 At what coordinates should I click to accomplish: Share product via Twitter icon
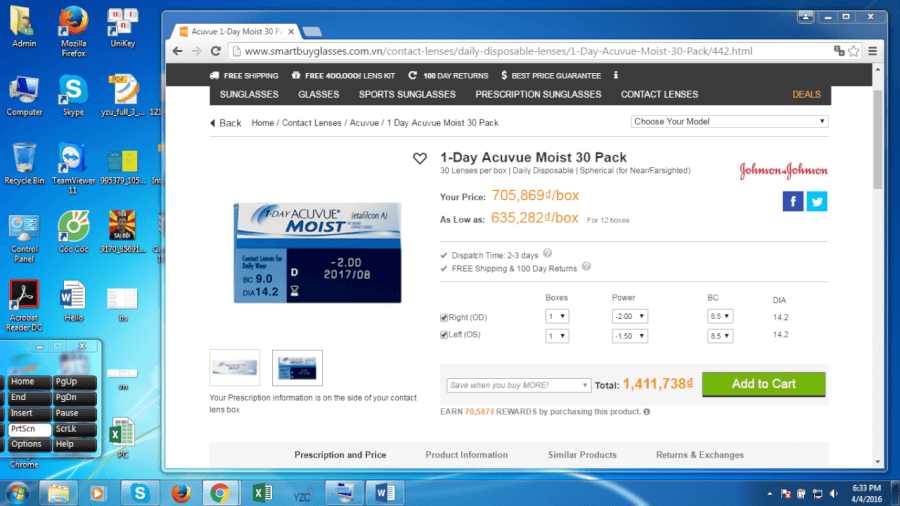pos(816,201)
